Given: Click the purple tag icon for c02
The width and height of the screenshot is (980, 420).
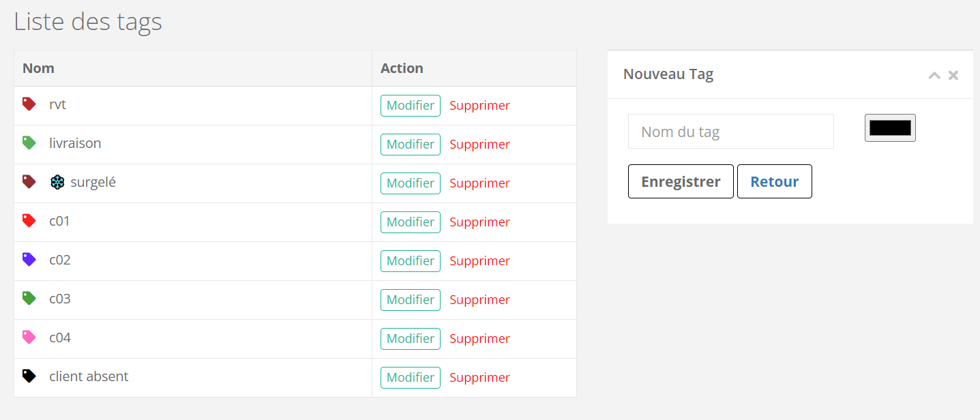Looking at the screenshot, I should [29, 259].
